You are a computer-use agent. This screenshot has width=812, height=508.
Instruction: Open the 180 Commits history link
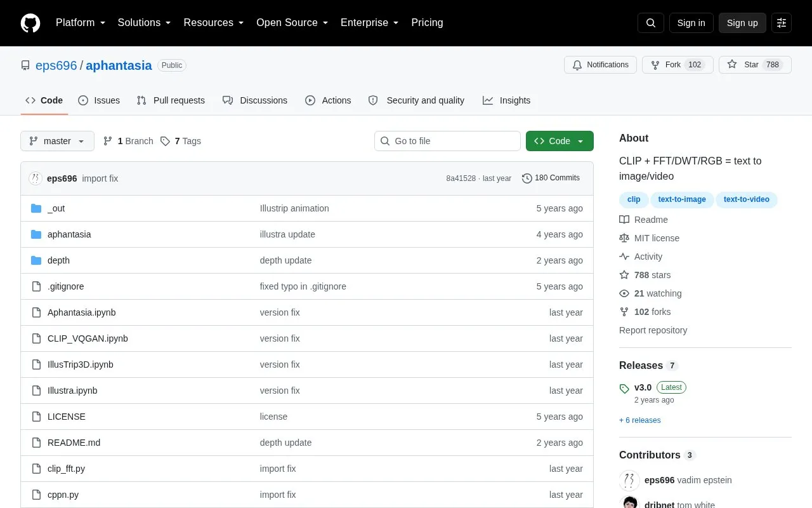click(551, 178)
